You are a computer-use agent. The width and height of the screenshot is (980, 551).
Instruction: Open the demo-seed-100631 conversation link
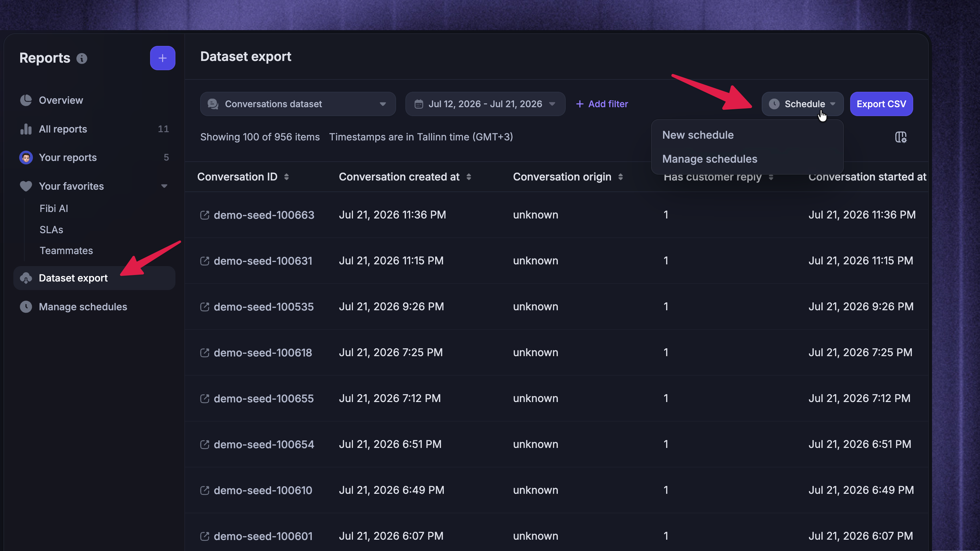[263, 261]
